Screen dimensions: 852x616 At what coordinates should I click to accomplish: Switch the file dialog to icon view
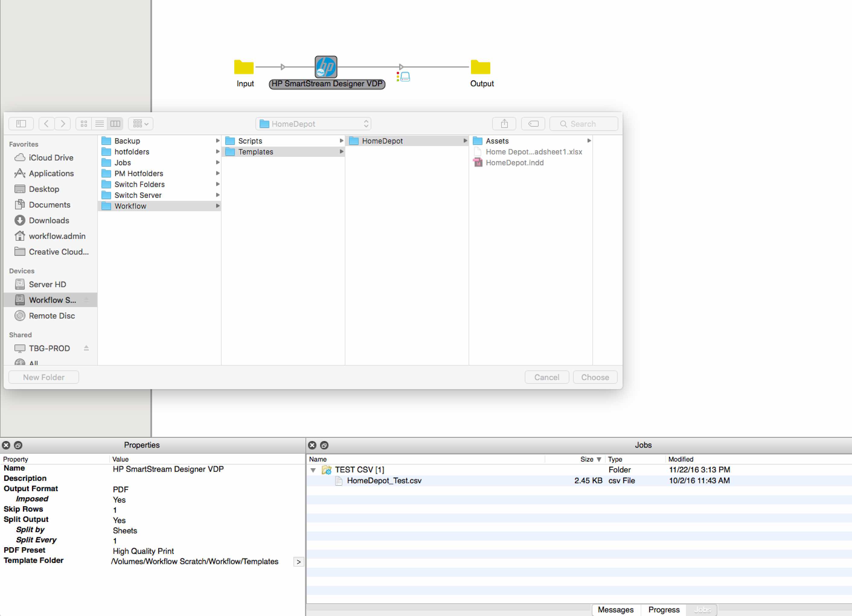click(x=84, y=123)
